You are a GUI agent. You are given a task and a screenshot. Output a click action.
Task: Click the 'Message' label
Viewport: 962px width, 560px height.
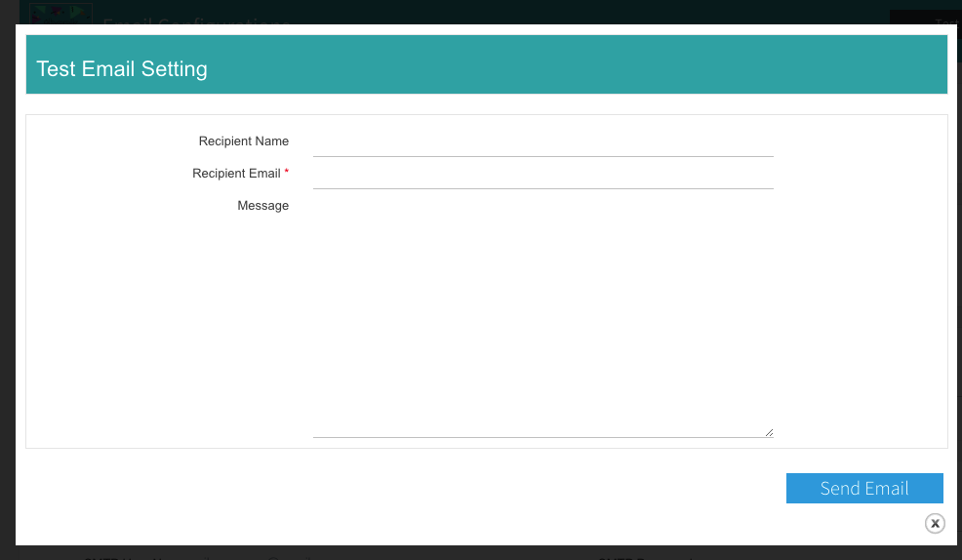(262, 206)
